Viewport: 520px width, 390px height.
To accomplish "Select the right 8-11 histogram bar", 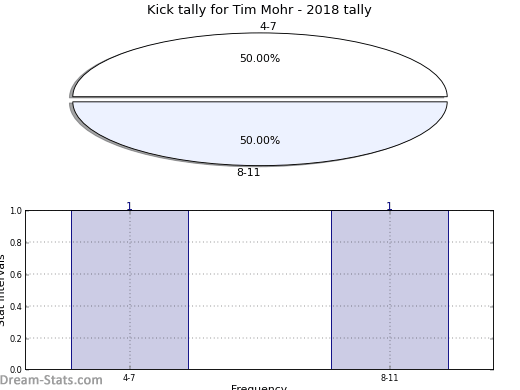I will click(390, 290).
